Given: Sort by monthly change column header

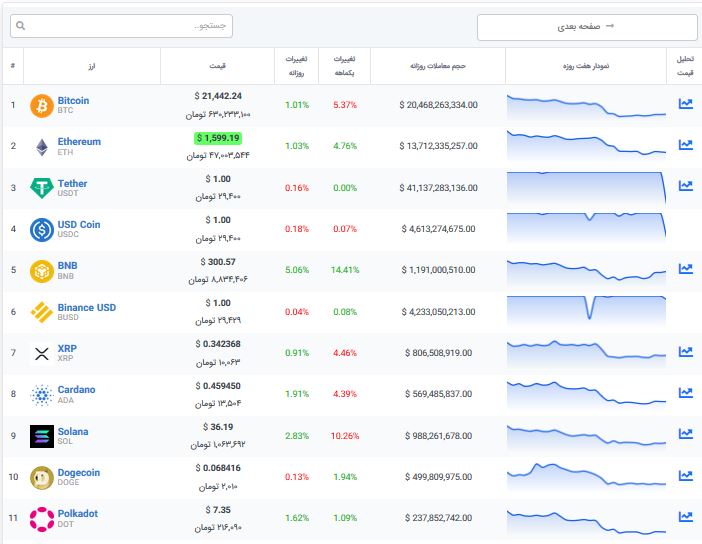Looking at the screenshot, I should (x=344, y=66).
